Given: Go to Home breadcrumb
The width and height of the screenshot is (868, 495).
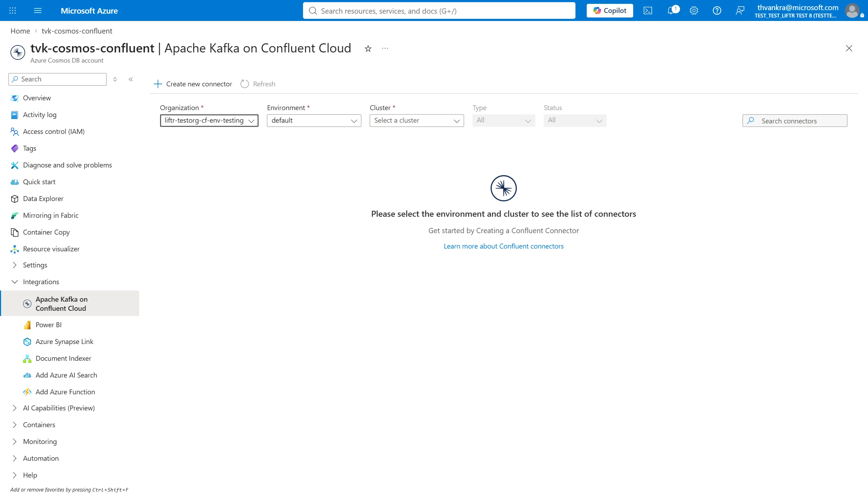Looking at the screenshot, I should pyautogui.click(x=20, y=31).
